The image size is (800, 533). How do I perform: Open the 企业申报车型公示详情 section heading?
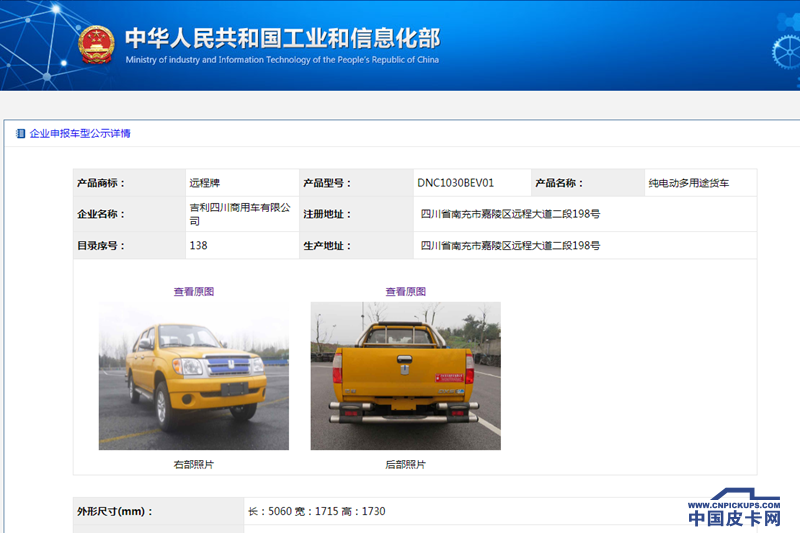click(80, 134)
